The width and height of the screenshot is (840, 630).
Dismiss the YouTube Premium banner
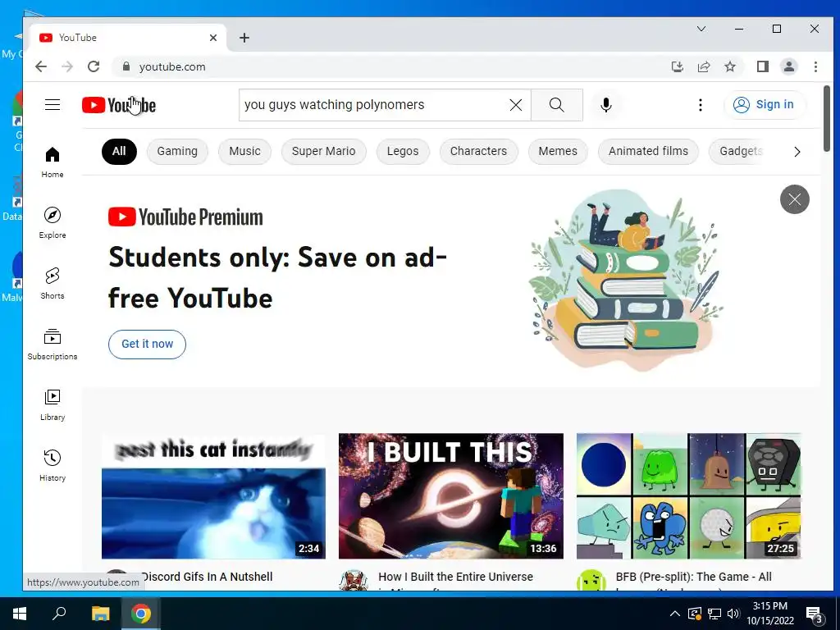pos(794,199)
